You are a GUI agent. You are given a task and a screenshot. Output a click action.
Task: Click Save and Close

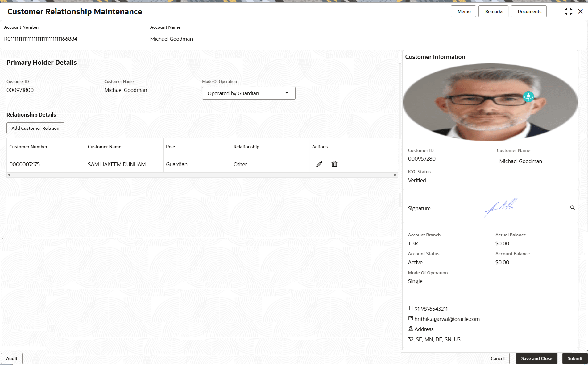[536, 358]
